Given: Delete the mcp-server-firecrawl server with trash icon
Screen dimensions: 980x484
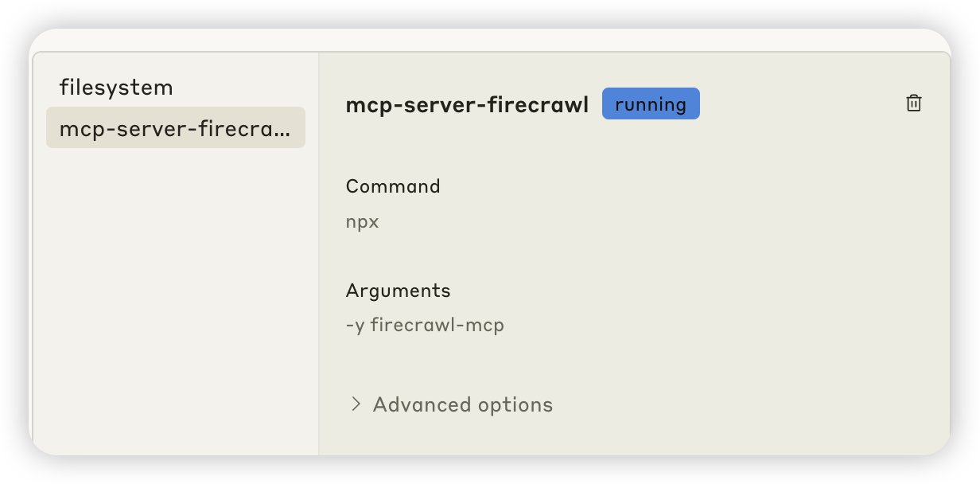Looking at the screenshot, I should click(x=914, y=103).
